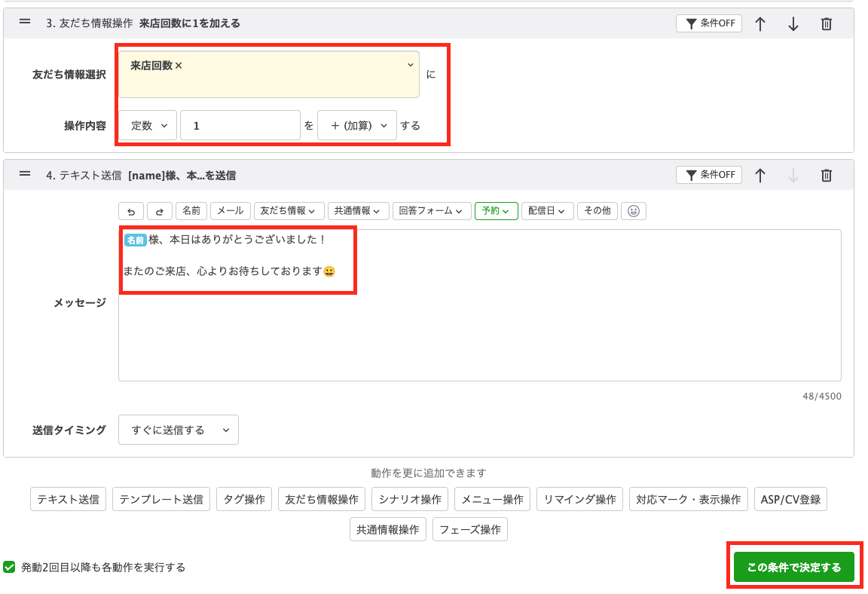Toggle 条件OFF for step 4
Viewport: 868px width, 594px height.
coord(708,174)
